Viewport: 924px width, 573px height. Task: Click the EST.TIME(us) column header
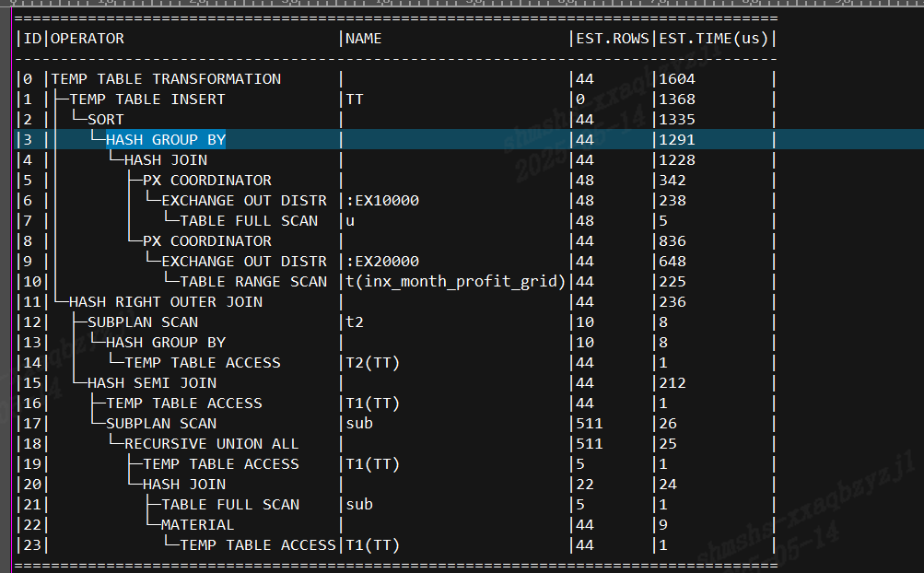[x=714, y=39]
